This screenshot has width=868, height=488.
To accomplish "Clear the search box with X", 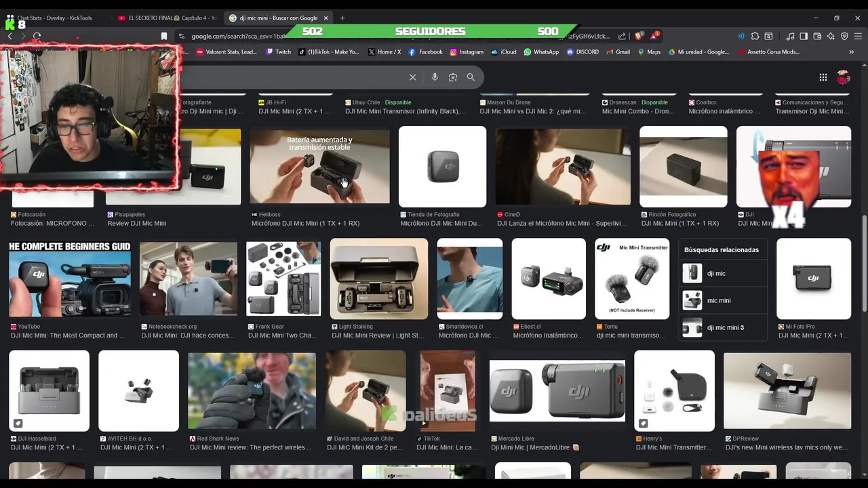I will [x=412, y=77].
